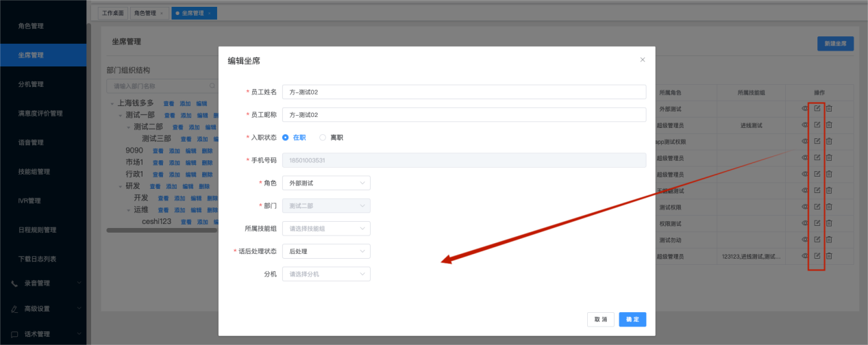The image size is (868, 345).
Task: Click view eye icon for 进线测试 row
Action: point(805,125)
